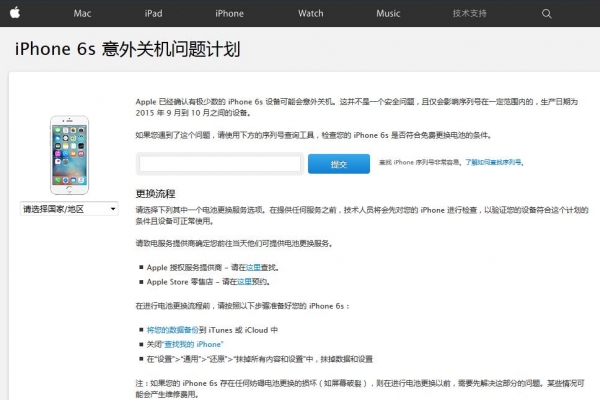Open the Watch menu
The image size is (600, 400).
(x=311, y=13)
